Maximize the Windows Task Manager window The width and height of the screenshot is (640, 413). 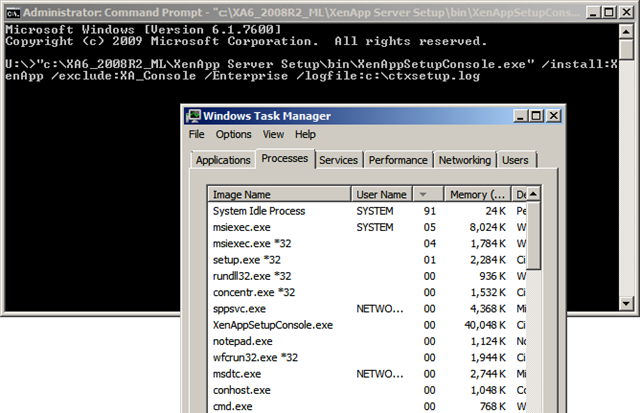pyautogui.click(x=536, y=116)
